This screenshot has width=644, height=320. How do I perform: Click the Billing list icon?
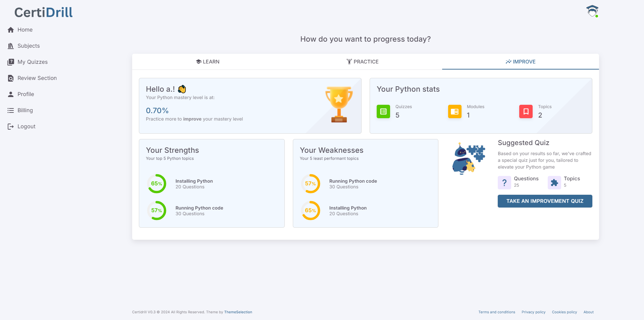[x=11, y=110]
